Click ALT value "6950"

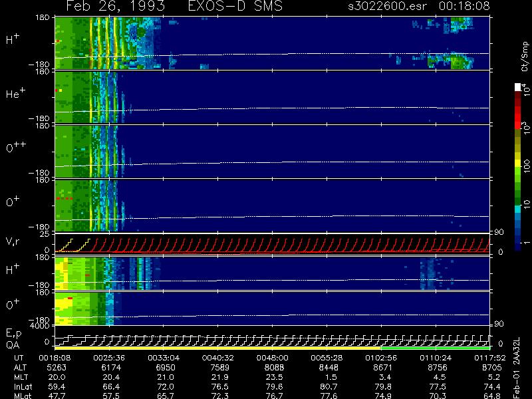point(165,368)
